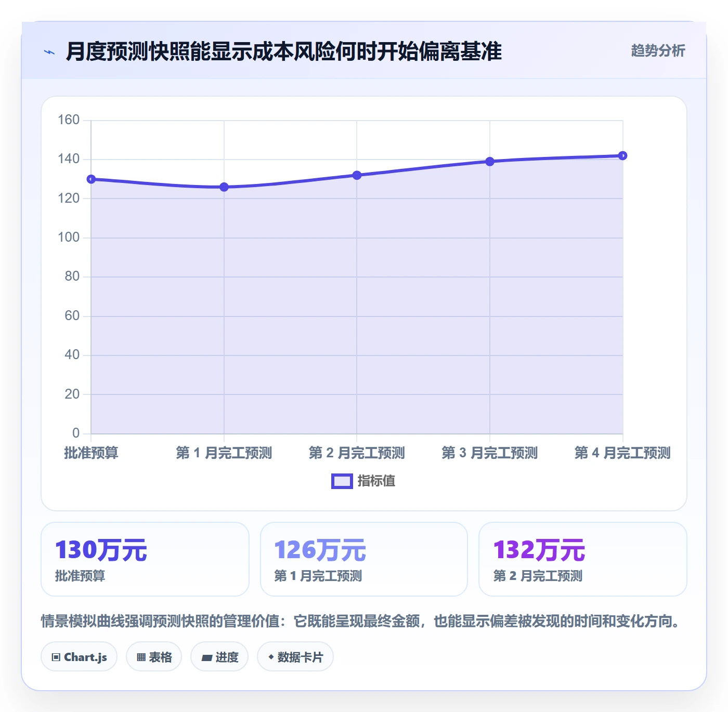This screenshot has width=728, height=712.
Task: Select the 第 2 月完工预测 data point
Action: point(357,175)
